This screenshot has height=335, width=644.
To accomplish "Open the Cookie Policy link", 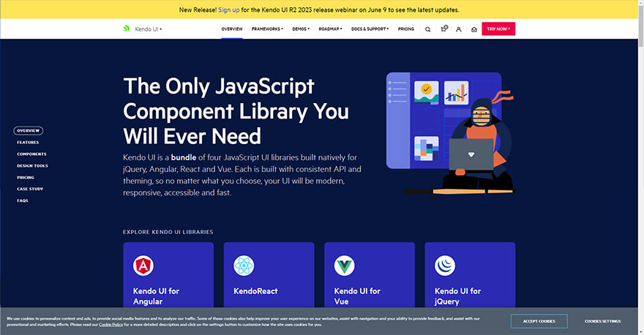I will coord(111,324).
